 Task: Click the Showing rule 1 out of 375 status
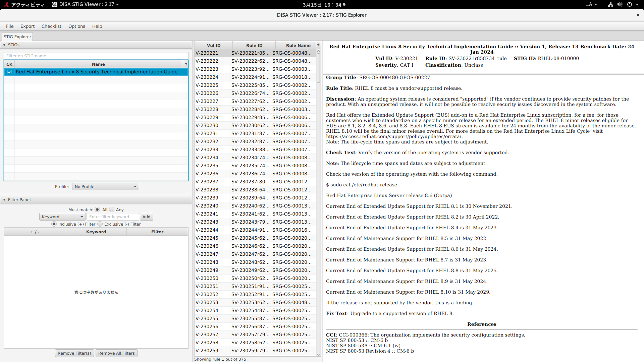tap(220, 359)
